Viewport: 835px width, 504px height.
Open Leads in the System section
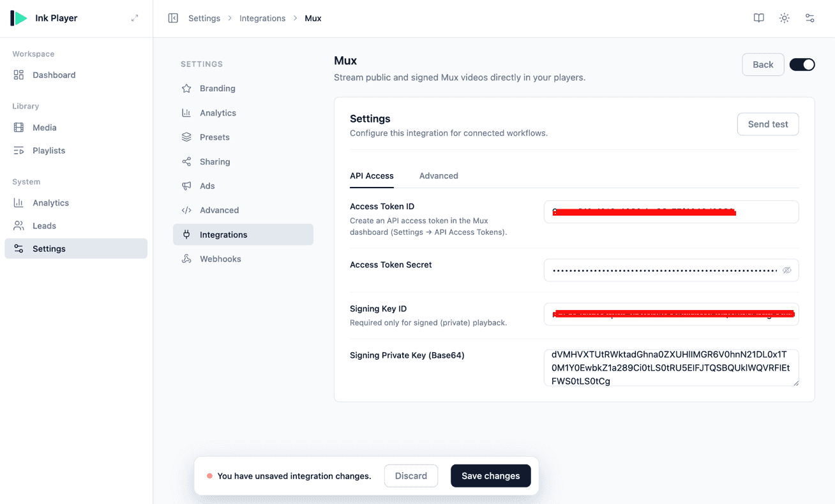coord(76,226)
